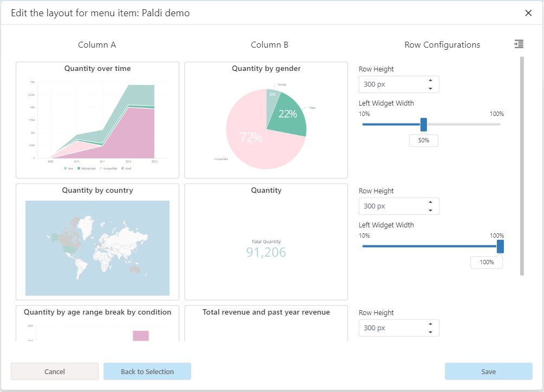
Task: Click the Cancel button
Action: coord(54,371)
